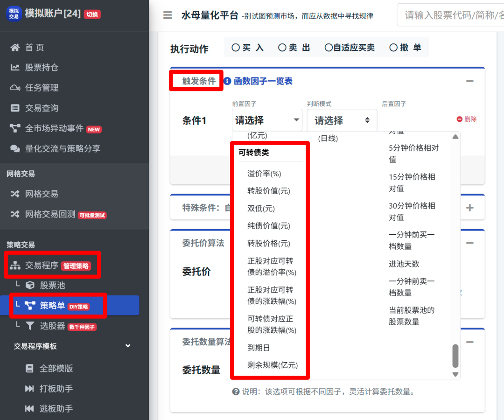The width and height of the screenshot is (504, 420).
Task: Select the 卖出 radio button
Action: coord(282,48)
